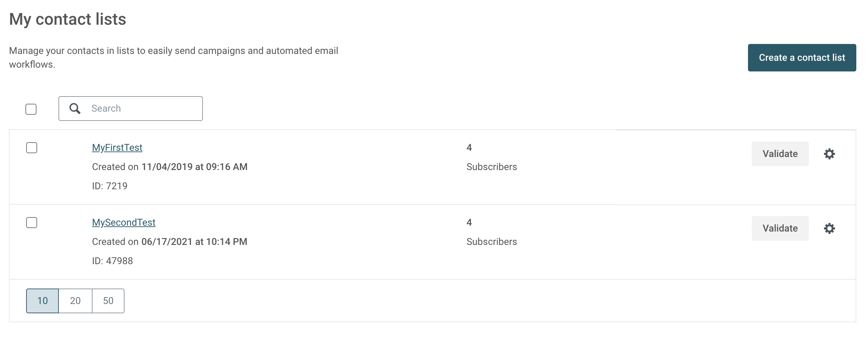Show 10 lists per page

[x=43, y=301]
